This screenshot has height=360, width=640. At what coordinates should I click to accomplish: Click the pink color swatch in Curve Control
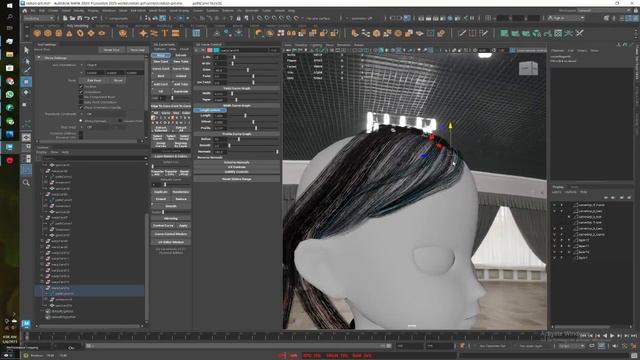pyautogui.click(x=209, y=50)
